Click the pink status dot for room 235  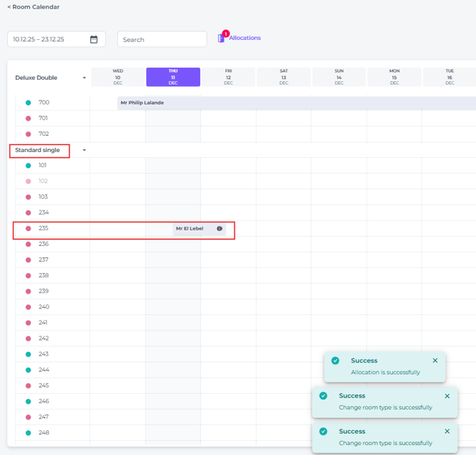28,229
